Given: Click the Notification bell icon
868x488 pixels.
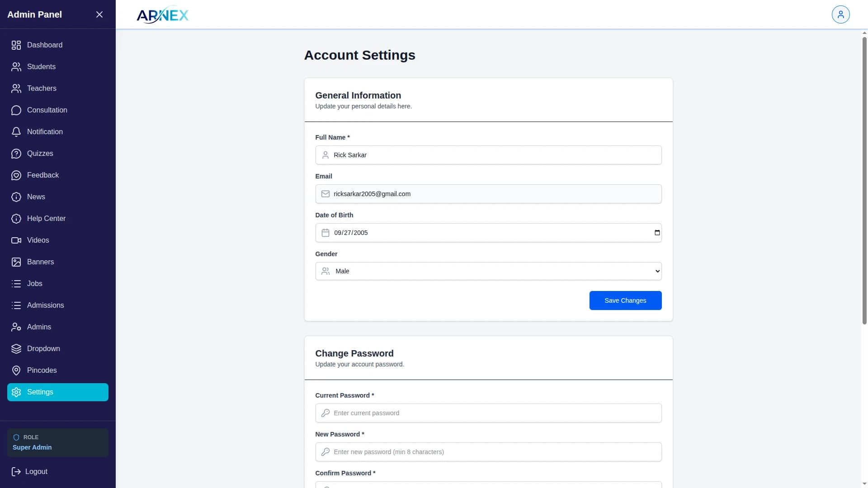Looking at the screenshot, I should (16, 132).
